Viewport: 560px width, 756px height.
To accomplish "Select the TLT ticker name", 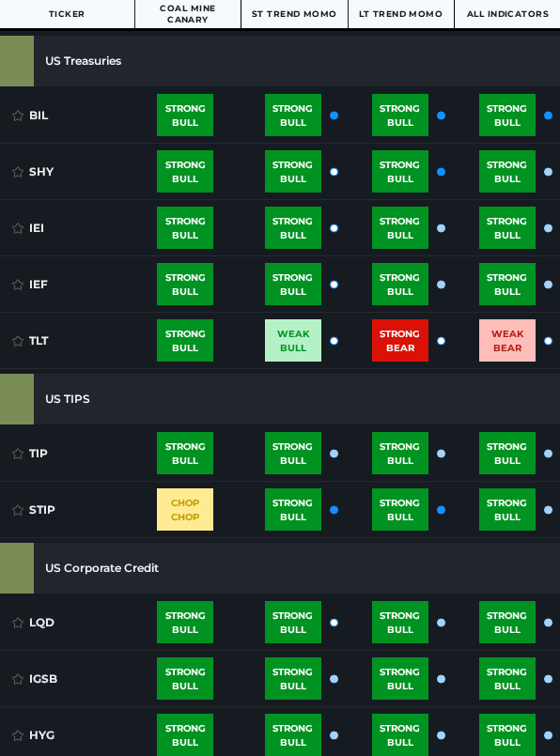I will tap(39, 341).
